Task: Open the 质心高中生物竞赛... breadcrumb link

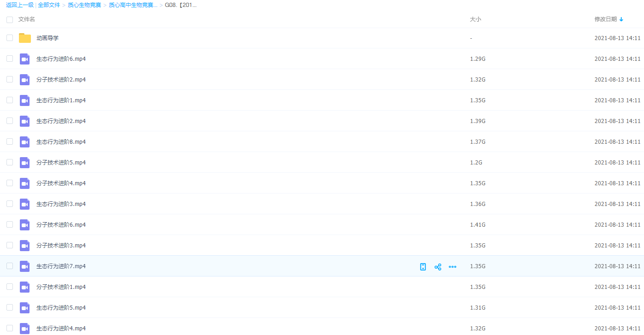Action: (x=133, y=5)
